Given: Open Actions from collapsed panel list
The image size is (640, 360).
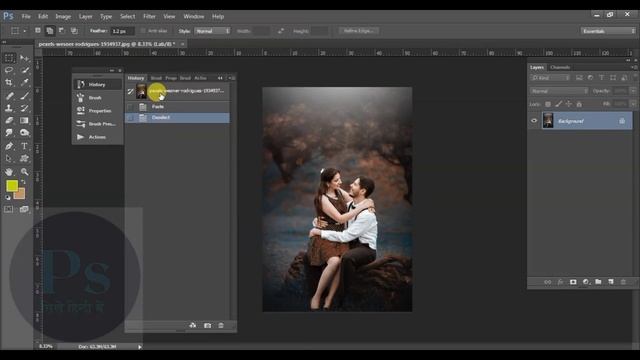Looking at the screenshot, I should click(x=97, y=137).
